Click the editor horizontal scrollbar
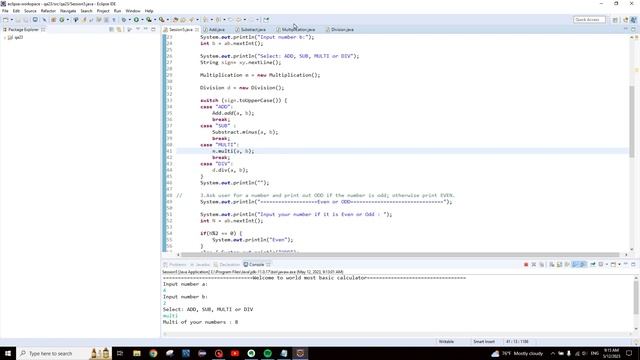This screenshot has height=360, width=640. [x=401, y=254]
